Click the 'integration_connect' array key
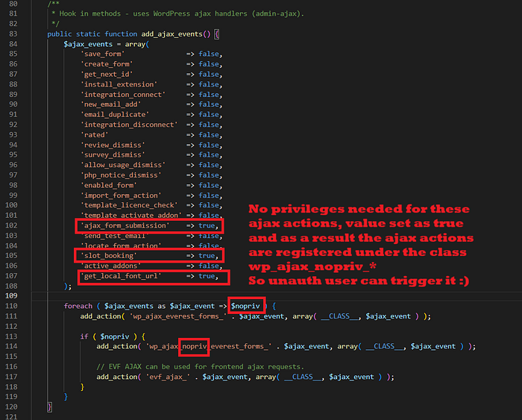This screenshot has height=420, width=522. tap(123, 95)
